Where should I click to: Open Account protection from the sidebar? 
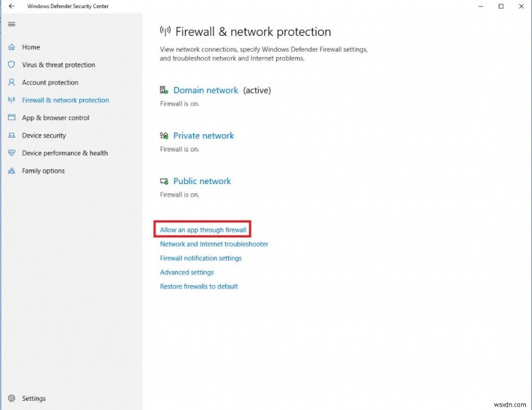[x=45, y=82]
